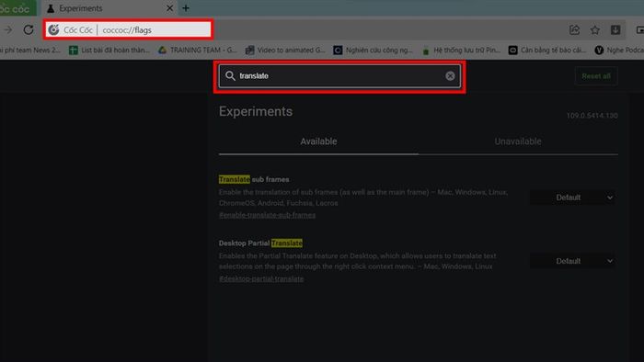Open the Nghe Podcast bookmark
Screen dimensions: 644x362
[619, 50]
